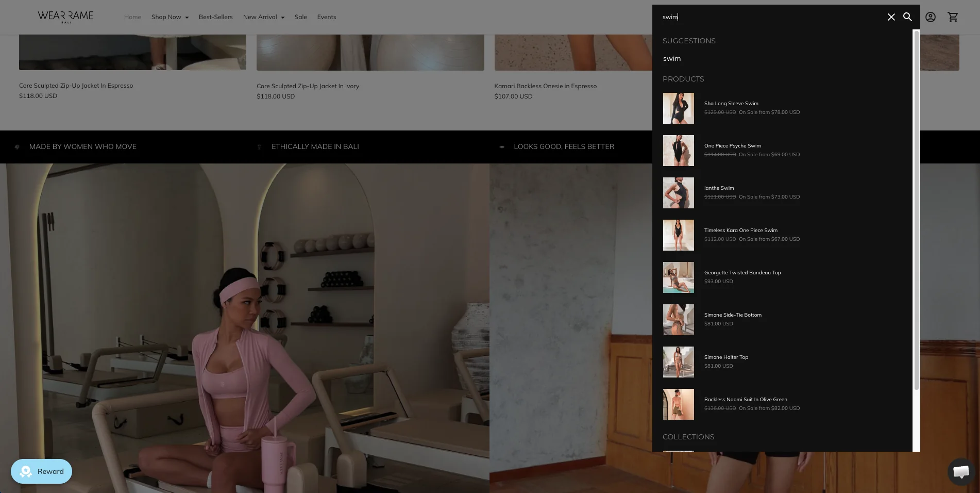Select the 'swim' search suggestion
980x493 pixels.
[x=672, y=59]
